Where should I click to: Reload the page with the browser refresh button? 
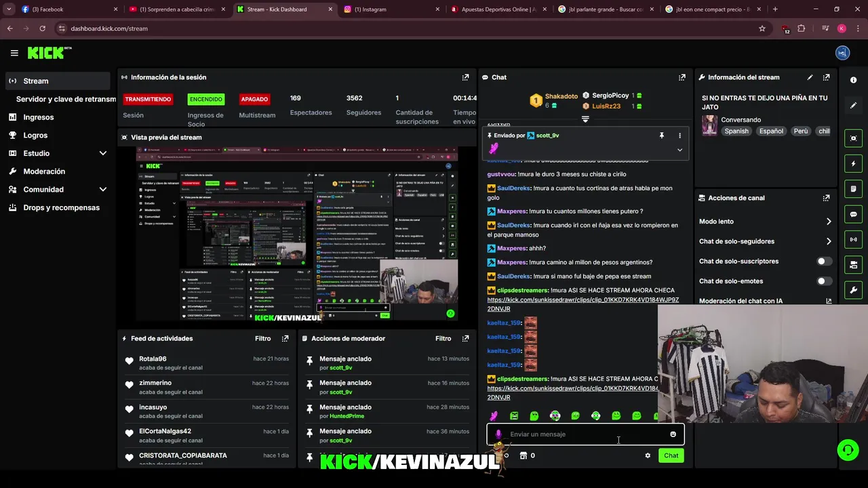42,28
